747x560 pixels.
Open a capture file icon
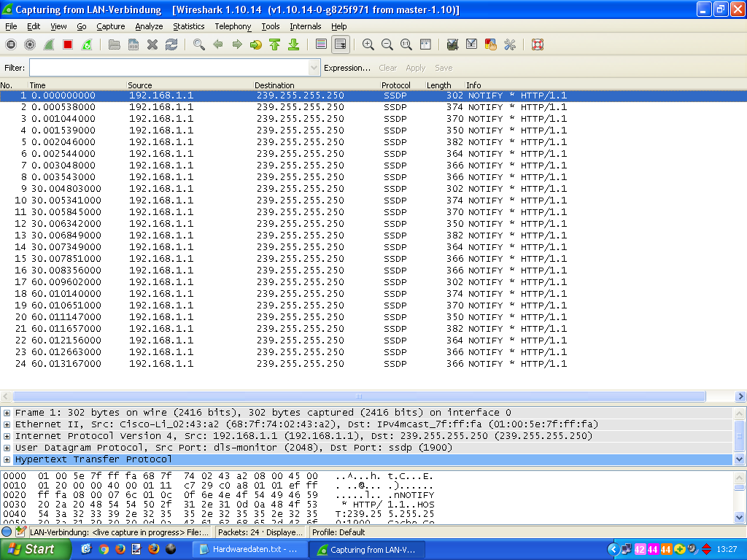coord(115,44)
